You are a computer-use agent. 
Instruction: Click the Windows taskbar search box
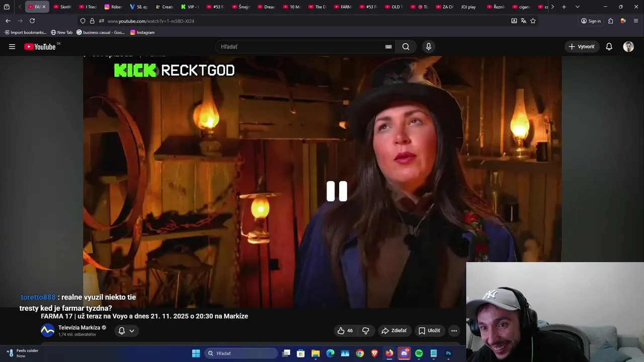[242, 353]
